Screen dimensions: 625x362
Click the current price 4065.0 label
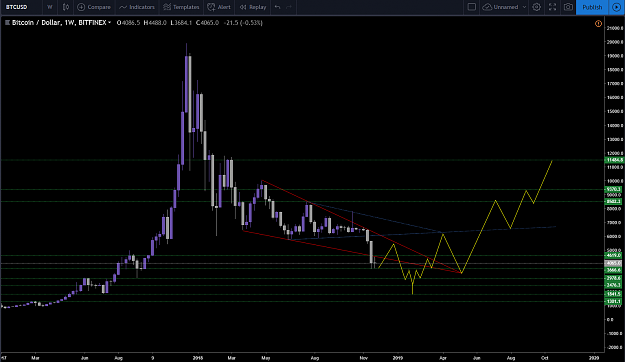[x=614, y=263]
